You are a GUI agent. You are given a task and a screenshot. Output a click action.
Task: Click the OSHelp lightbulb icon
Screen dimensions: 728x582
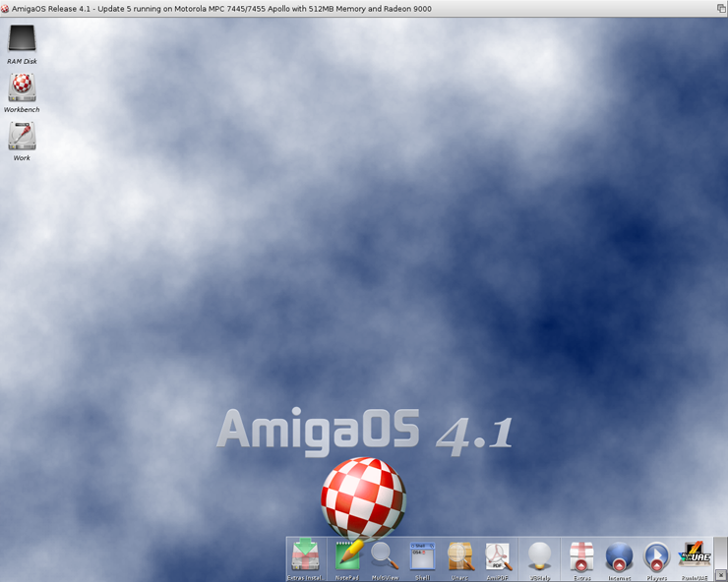(539, 556)
